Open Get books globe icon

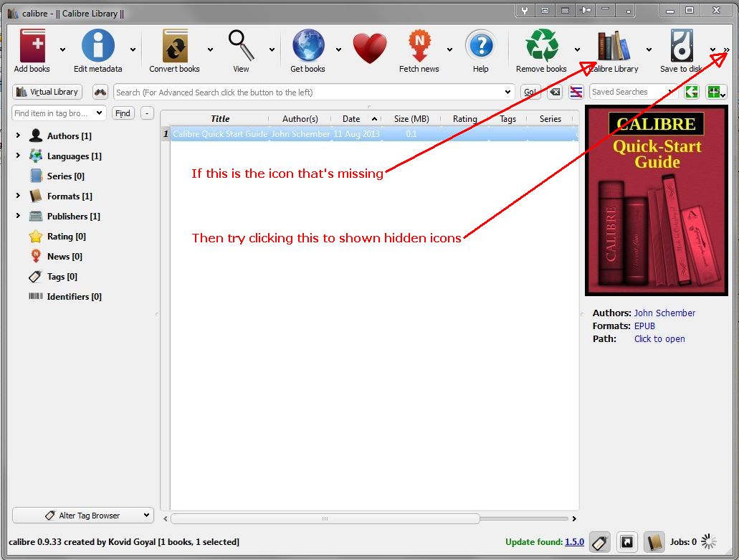308,46
